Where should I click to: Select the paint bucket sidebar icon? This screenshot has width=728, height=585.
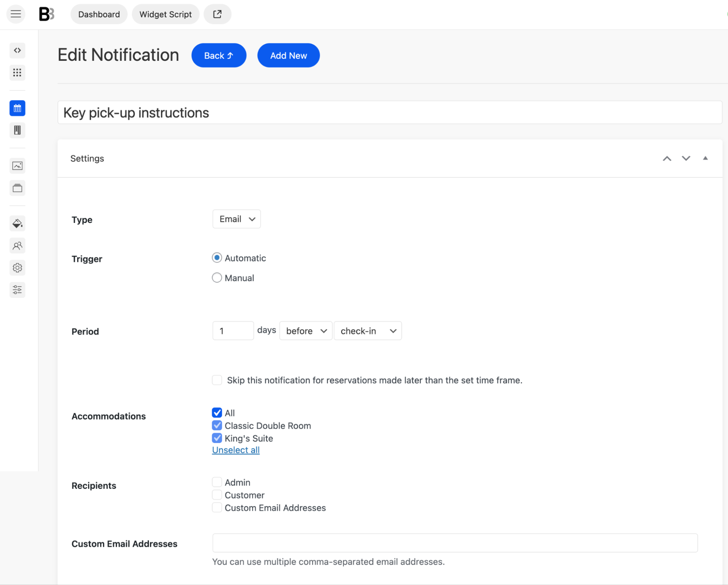(17, 223)
